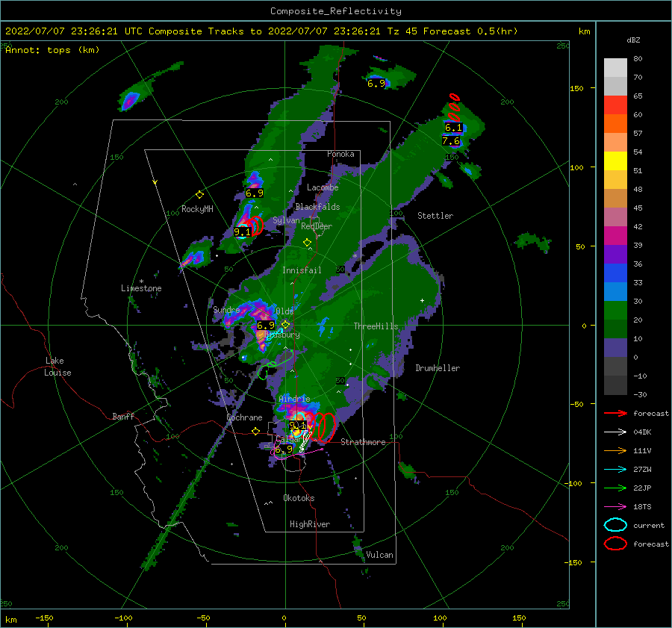Click the Okotoks label
The image size is (672, 628).
tap(299, 498)
